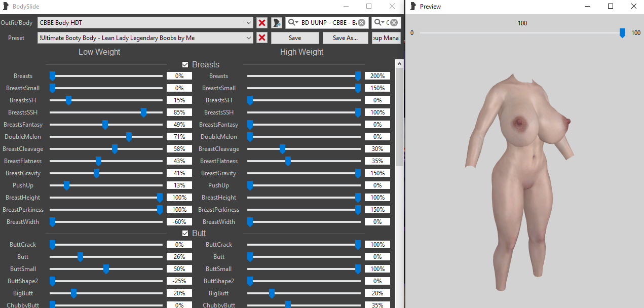Click the Outfit/Body label
Image resolution: width=644 pixels, height=308 pixels.
[x=16, y=23]
